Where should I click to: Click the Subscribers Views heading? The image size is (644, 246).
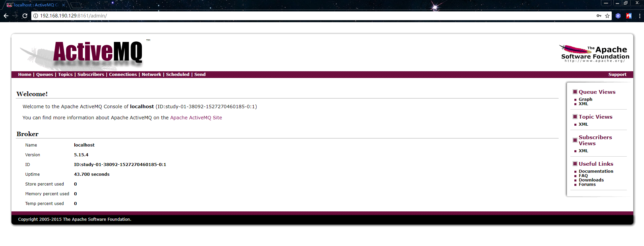(x=595, y=140)
